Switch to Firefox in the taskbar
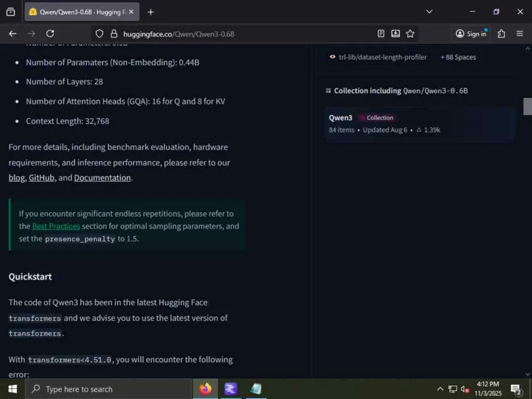The image size is (532, 399). click(205, 389)
